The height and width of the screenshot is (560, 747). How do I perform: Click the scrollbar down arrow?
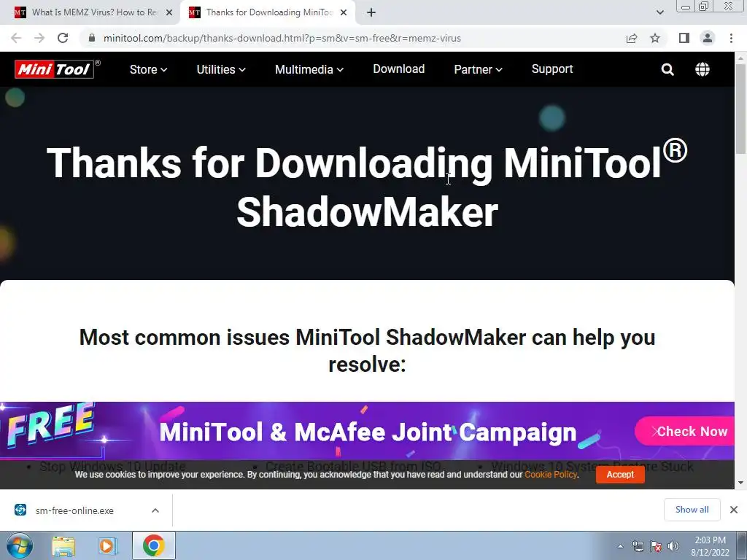point(740,483)
